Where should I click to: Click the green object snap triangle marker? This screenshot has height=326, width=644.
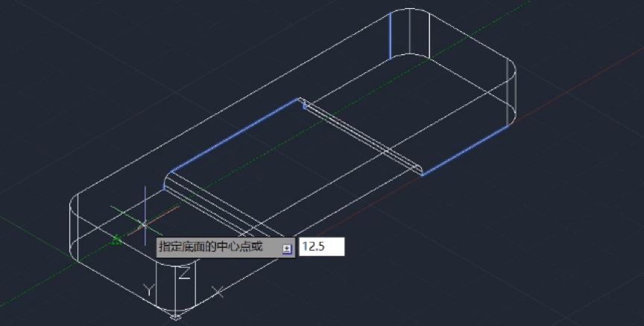pyautogui.click(x=116, y=240)
